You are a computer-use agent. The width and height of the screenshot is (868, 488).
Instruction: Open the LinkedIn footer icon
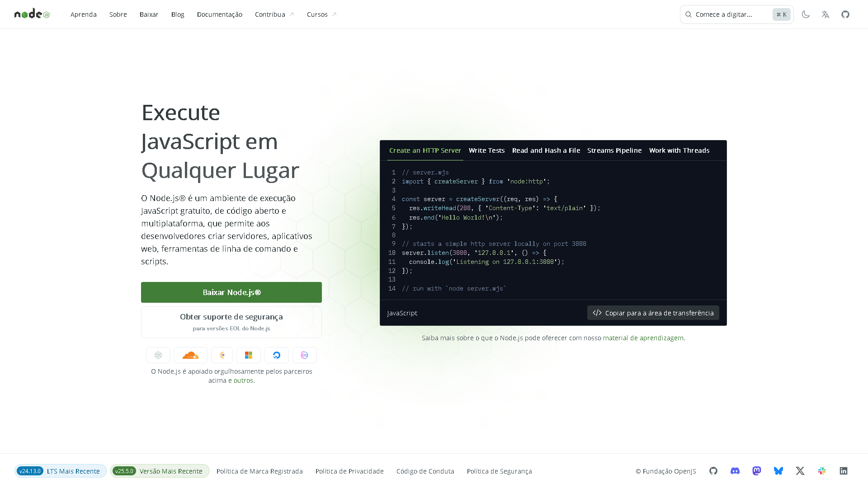[844, 471]
